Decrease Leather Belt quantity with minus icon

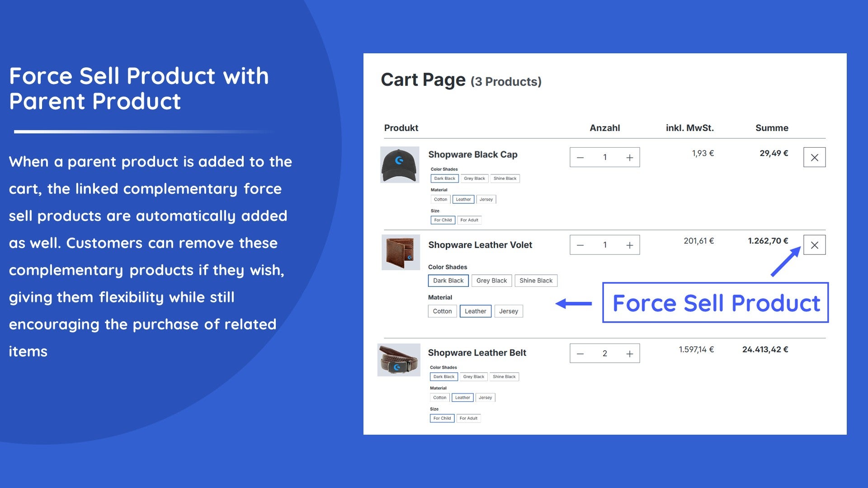(x=580, y=353)
